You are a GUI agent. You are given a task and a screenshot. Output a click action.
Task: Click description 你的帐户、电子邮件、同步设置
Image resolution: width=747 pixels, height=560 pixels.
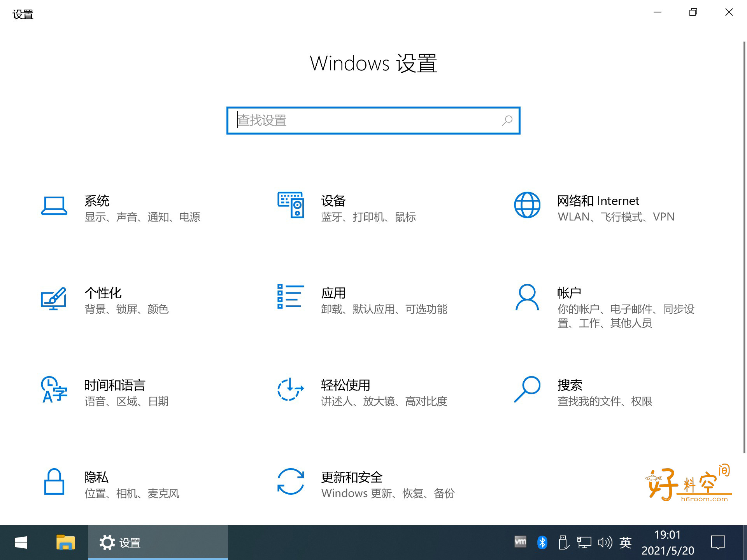[x=626, y=316]
